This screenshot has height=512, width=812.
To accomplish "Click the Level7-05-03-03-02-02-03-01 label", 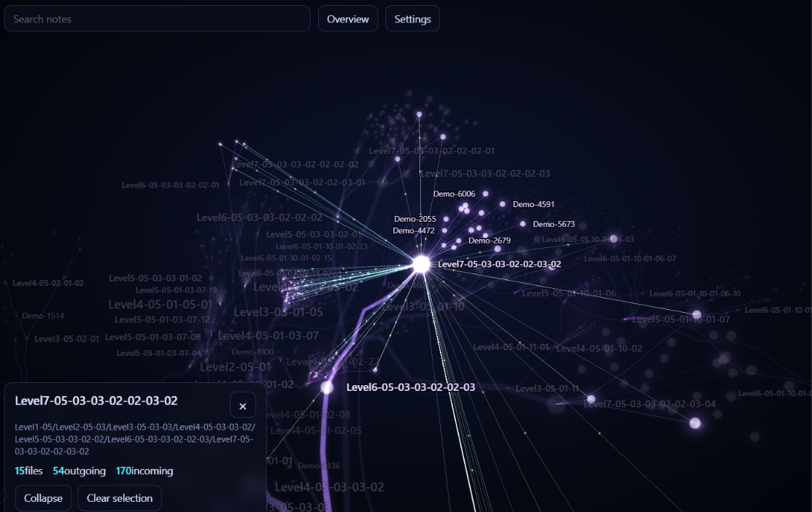I will pyautogui.click(x=303, y=182).
